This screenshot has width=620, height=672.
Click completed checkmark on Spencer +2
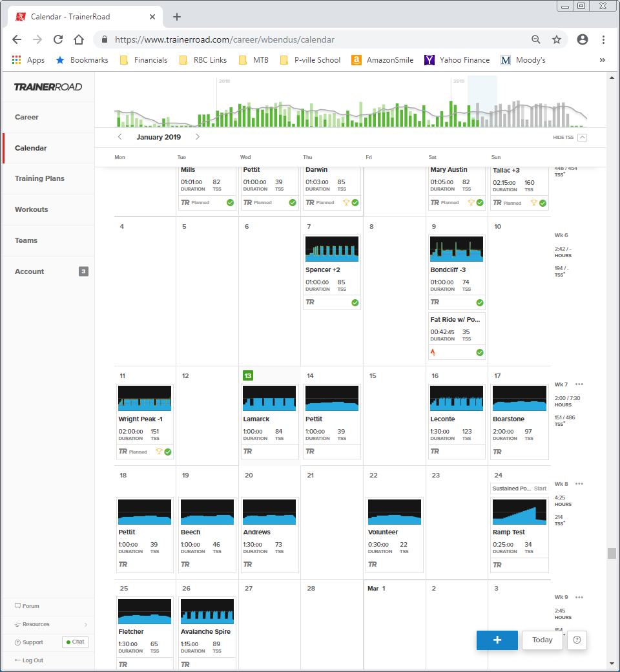click(x=355, y=302)
